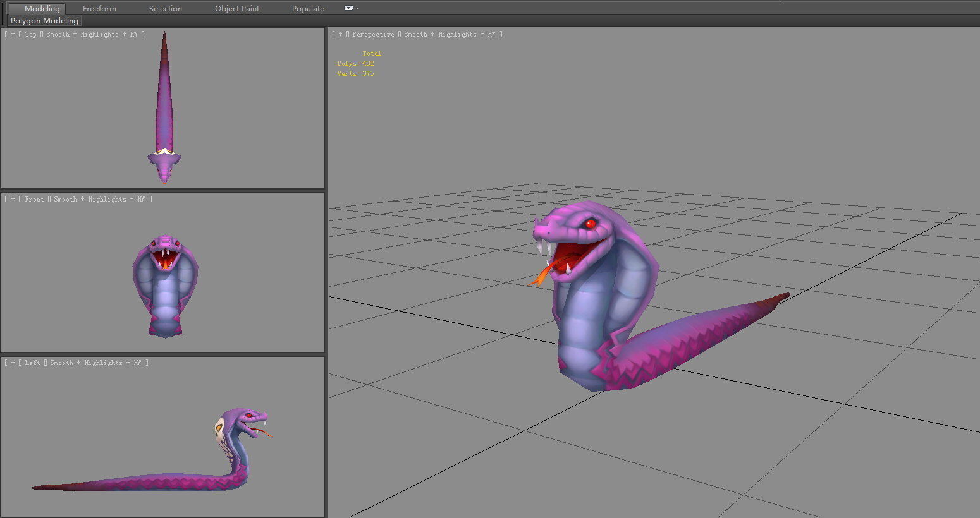The height and width of the screenshot is (518, 980).
Task: Click the Perspective viewport view label
Action: click(374, 35)
